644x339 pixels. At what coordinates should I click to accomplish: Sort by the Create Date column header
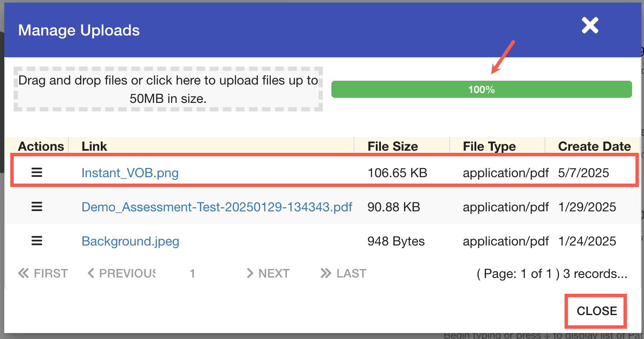pyautogui.click(x=594, y=146)
